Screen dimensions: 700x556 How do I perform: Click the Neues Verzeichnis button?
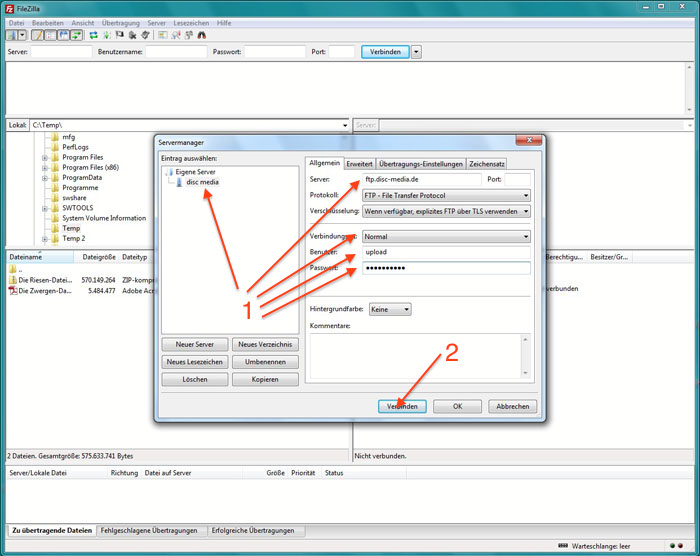(265, 344)
